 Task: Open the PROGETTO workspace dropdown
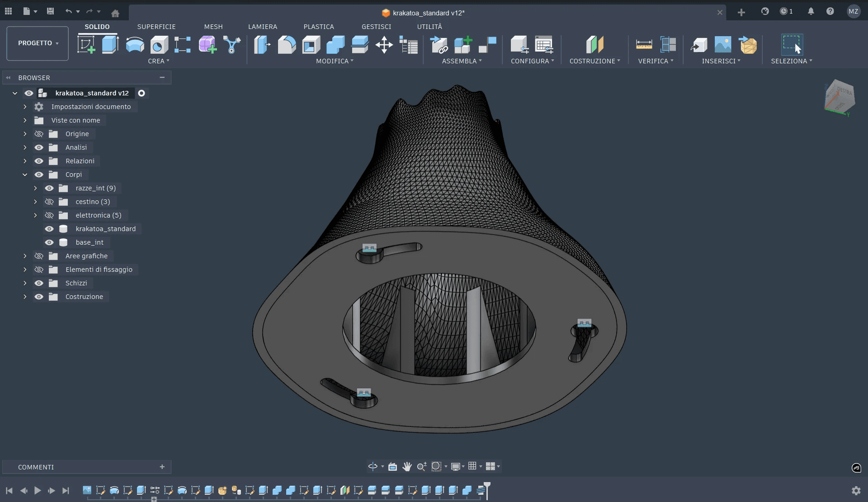point(38,43)
